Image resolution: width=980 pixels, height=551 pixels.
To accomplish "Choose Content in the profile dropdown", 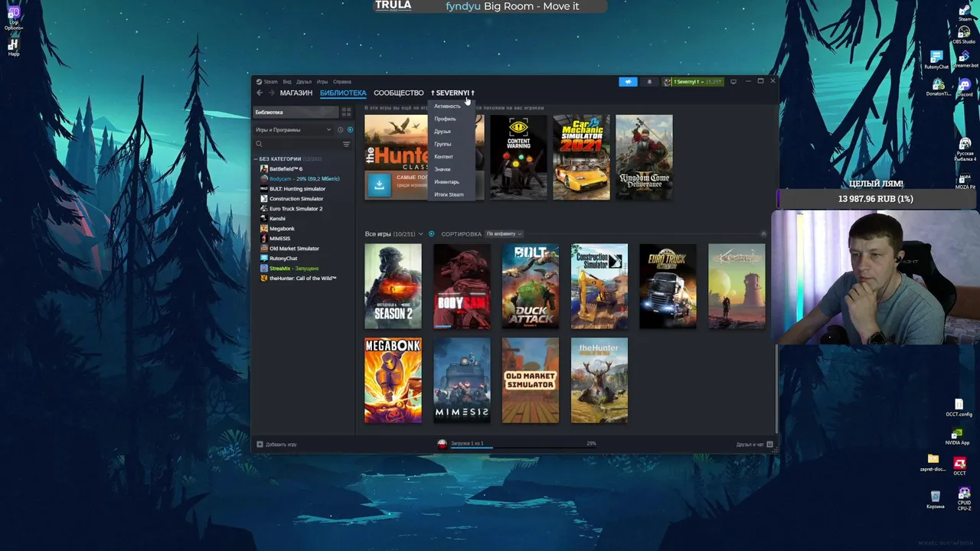I will click(x=443, y=157).
